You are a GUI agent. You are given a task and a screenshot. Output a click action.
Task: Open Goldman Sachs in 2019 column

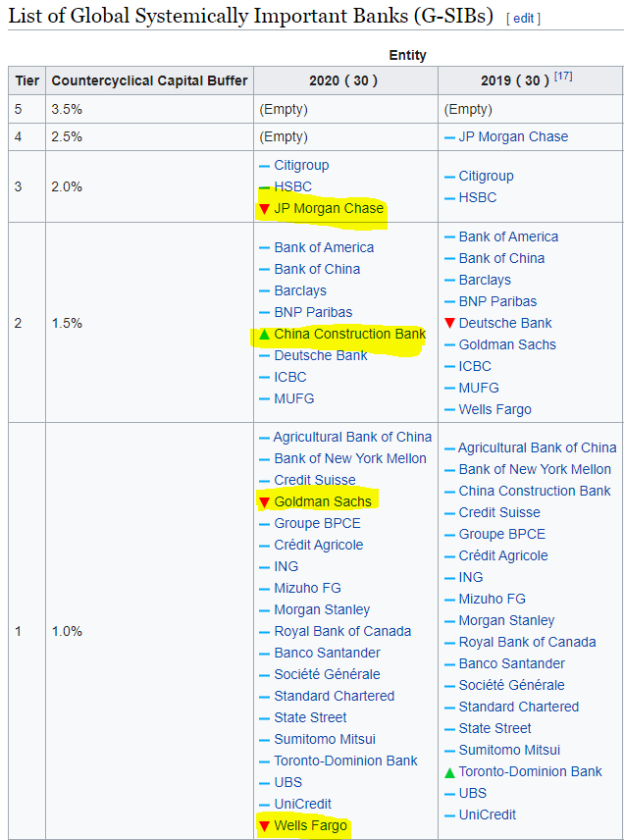tap(508, 344)
